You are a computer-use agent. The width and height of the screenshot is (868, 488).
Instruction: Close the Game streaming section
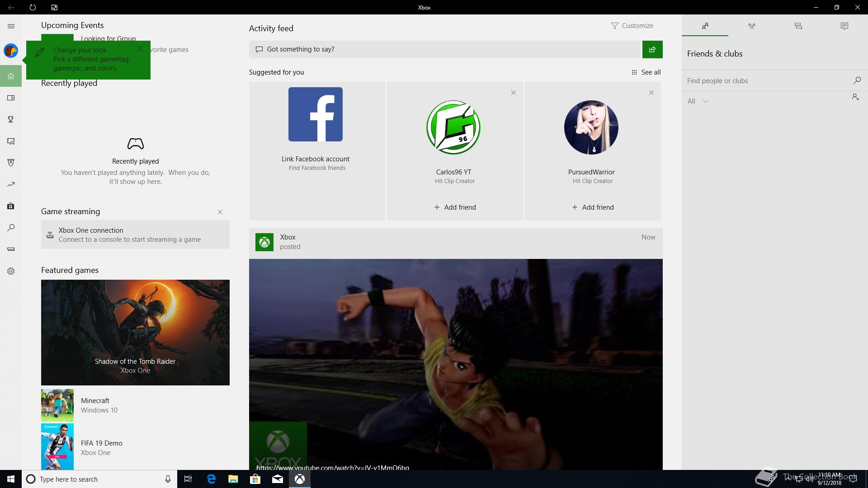click(220, 212)
